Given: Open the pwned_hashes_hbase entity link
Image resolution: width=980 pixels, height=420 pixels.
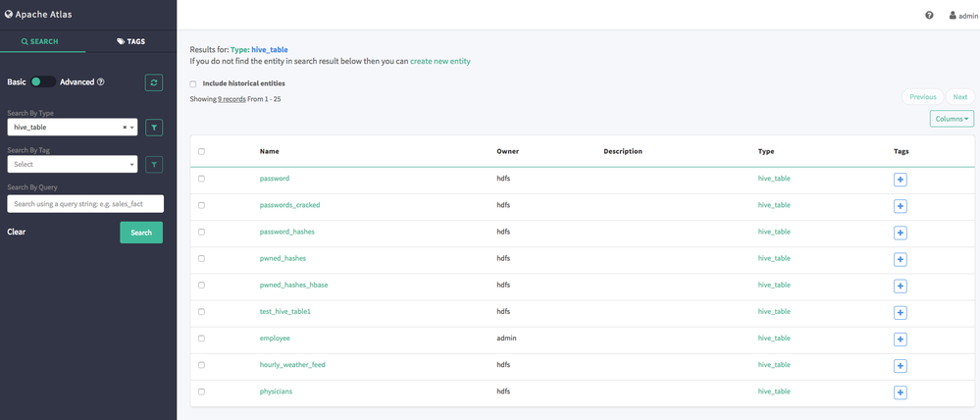Looking at the screenshot, I should (x=293, y=285).
